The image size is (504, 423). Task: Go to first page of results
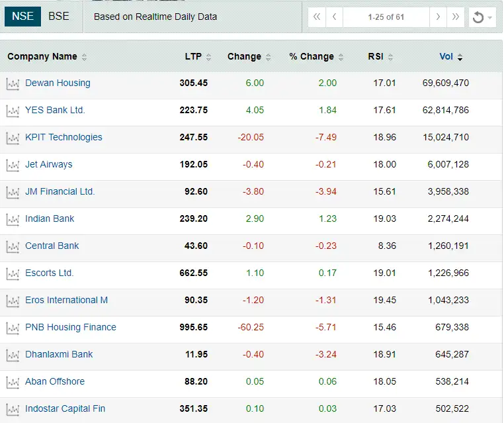317,17
